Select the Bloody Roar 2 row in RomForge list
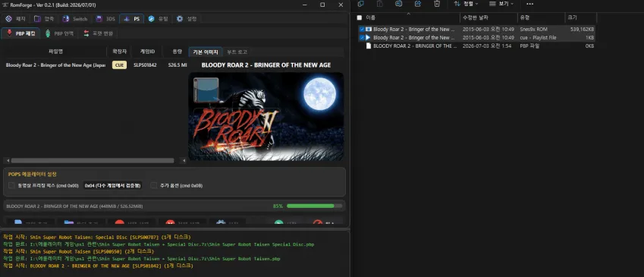 (x=96, y=65)
